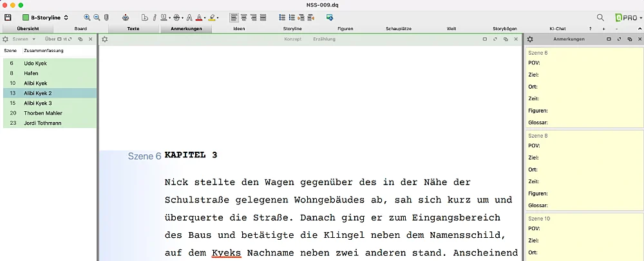Apply yellow highlight marker color
This screenshot has width=644, height=261.
pyautogui.click(x=211, y=17)
